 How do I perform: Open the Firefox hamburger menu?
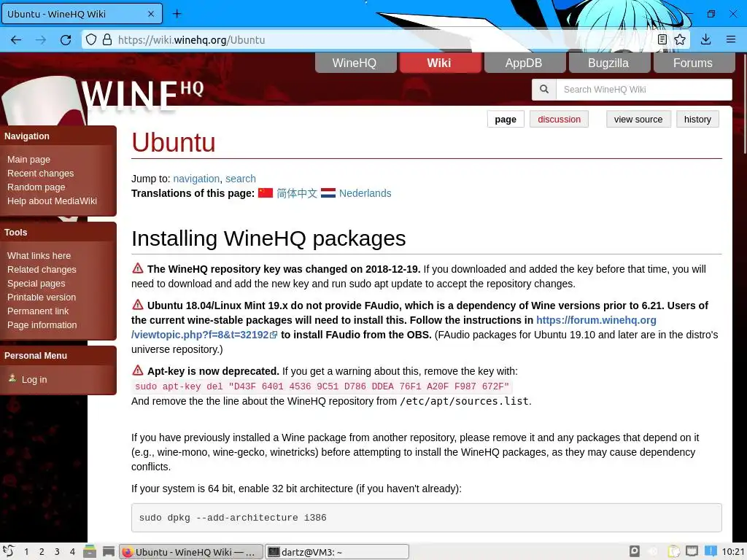point(731,39)
